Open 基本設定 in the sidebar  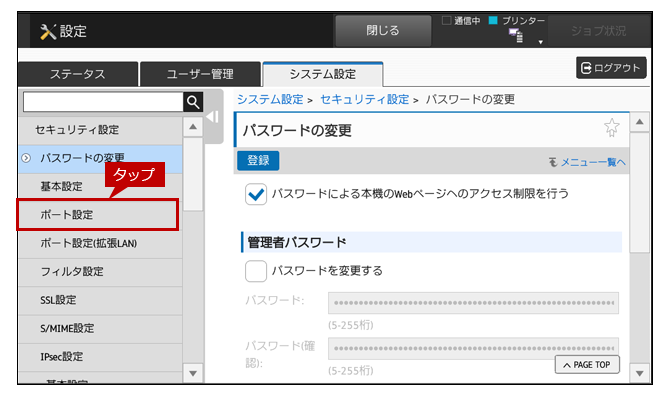click(x=100, y=187)
